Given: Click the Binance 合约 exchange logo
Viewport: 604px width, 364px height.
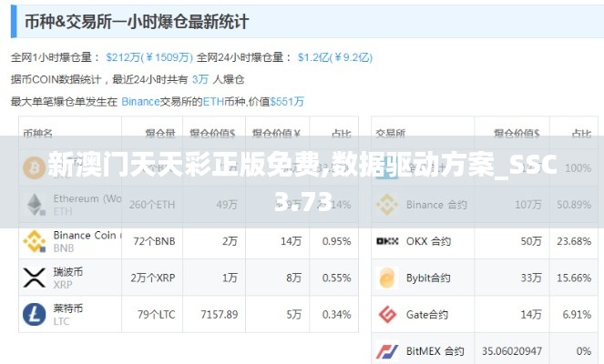Looking at the screenshot, I should pos(387,205).
